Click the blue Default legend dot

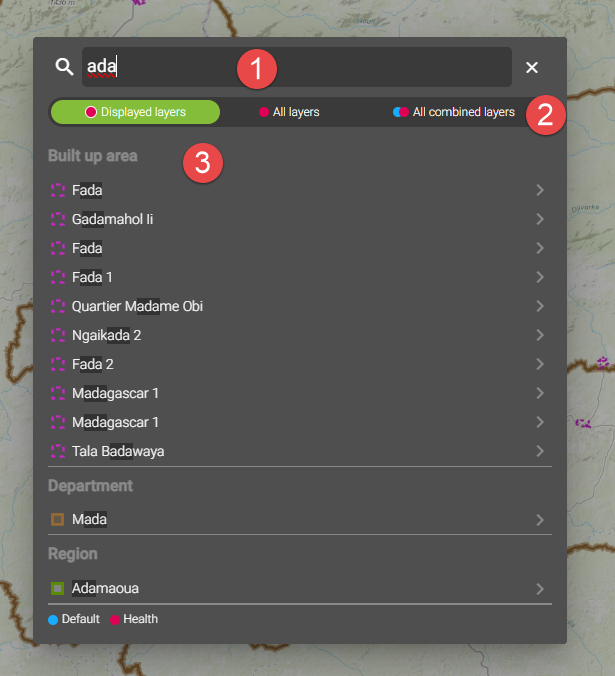click(x=53, y=620)
